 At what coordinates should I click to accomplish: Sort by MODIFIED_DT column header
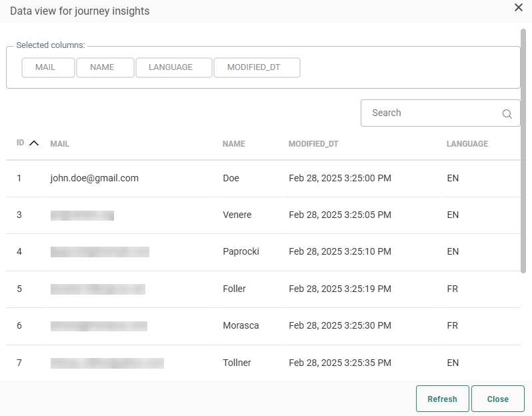(x=315, y=144)
